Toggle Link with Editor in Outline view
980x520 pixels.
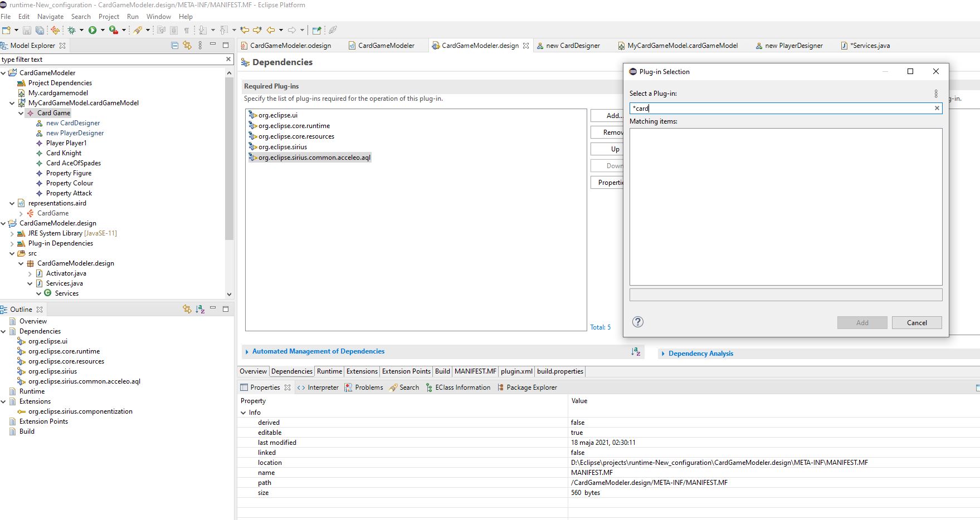187,309
